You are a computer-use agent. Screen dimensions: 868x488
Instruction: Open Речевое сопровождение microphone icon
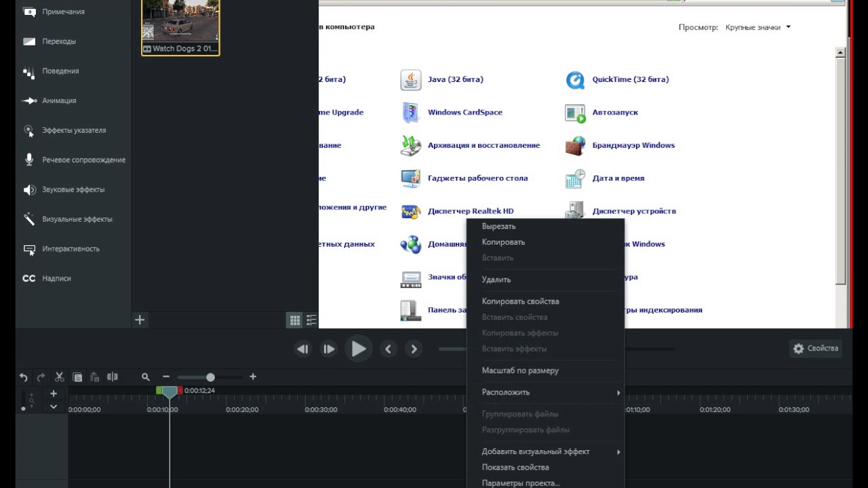pos(29,160)
